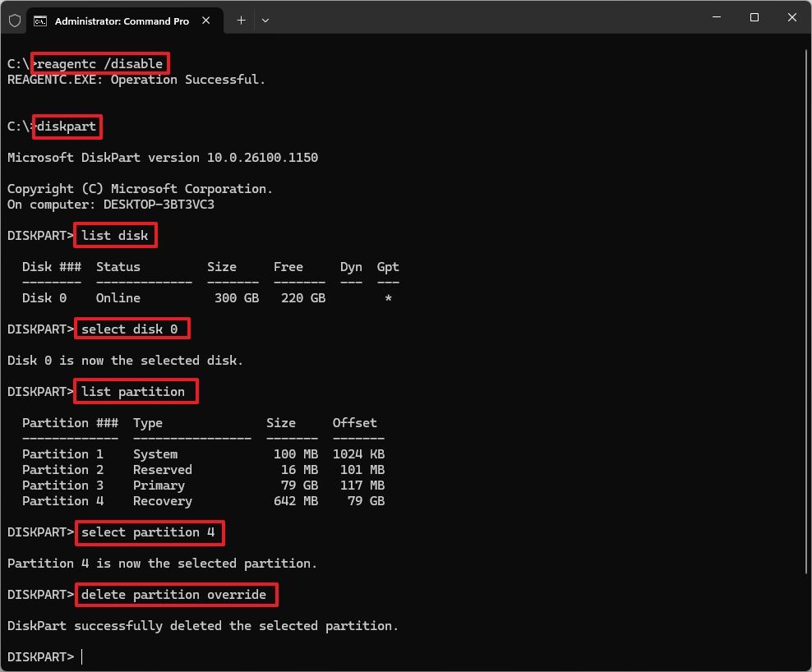Minimize the terminal window

(716, 18)
